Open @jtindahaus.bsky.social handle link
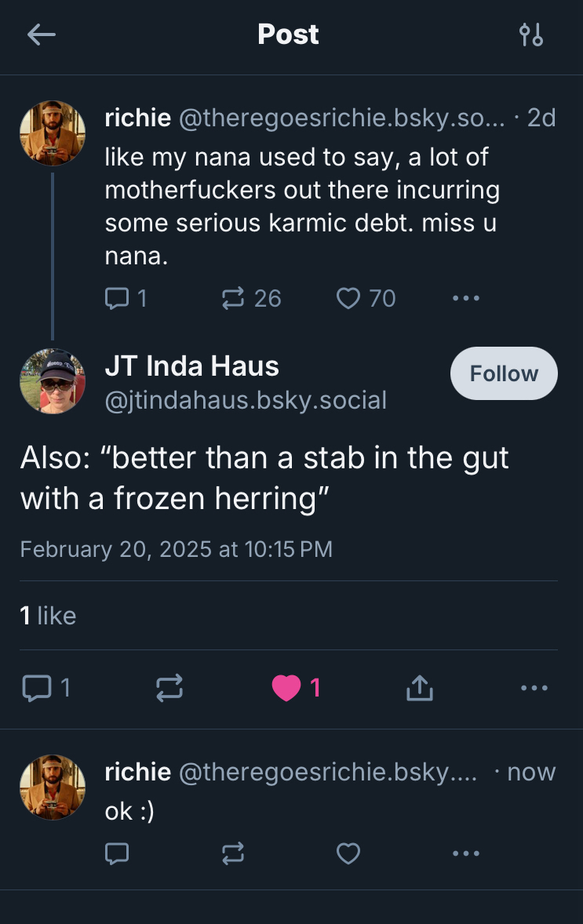583x924 pixels. click(x=246, y=401)
